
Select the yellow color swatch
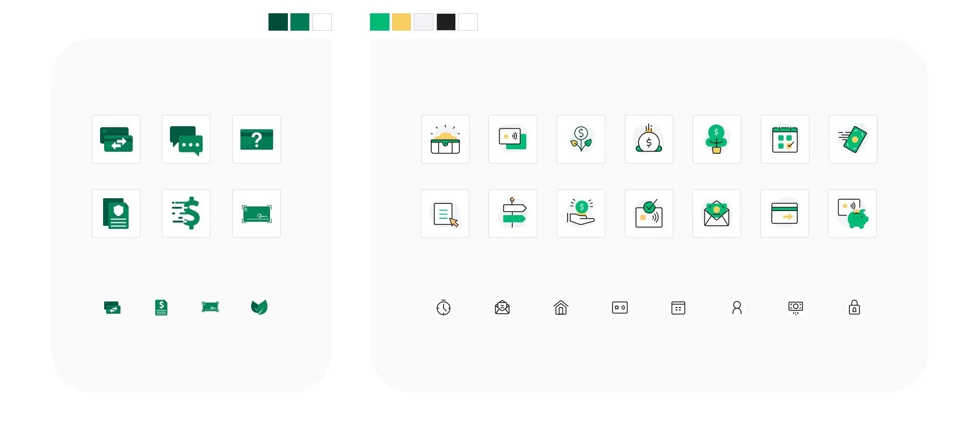pyautogui.click(x=402, y=22)
